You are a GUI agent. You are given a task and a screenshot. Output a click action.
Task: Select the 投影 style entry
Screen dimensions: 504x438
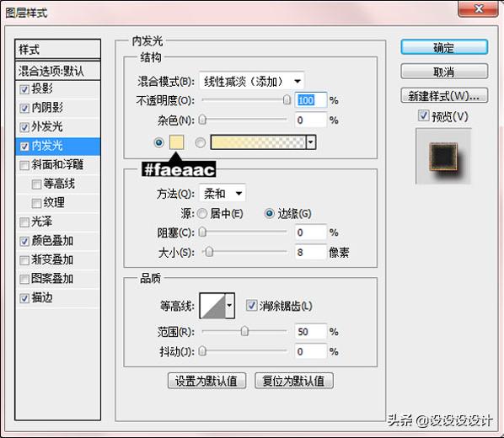coord(58,89)
